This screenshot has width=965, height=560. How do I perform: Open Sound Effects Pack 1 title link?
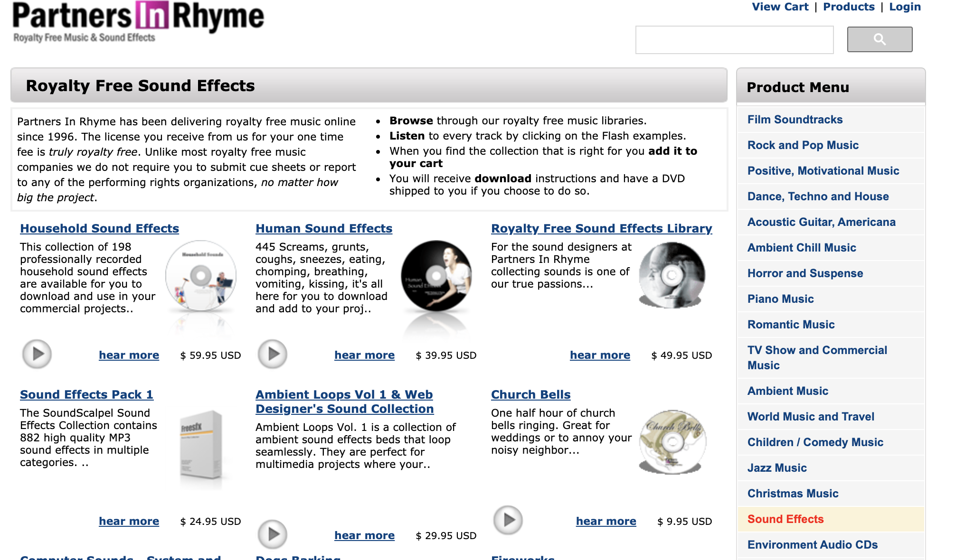(86, 395)
